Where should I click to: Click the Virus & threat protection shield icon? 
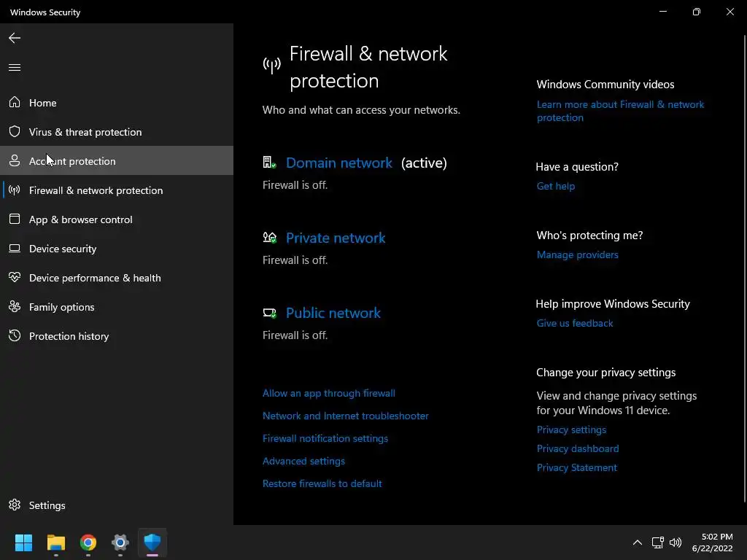click(x=15, y=132)
